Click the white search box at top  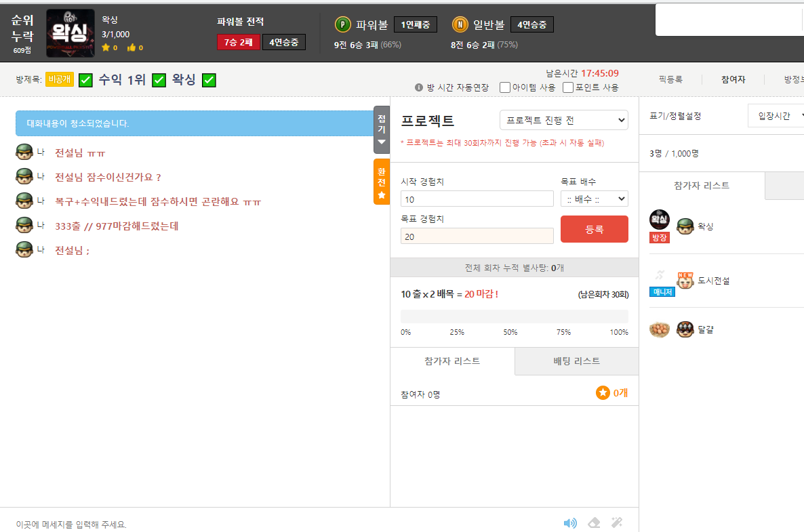729,20
